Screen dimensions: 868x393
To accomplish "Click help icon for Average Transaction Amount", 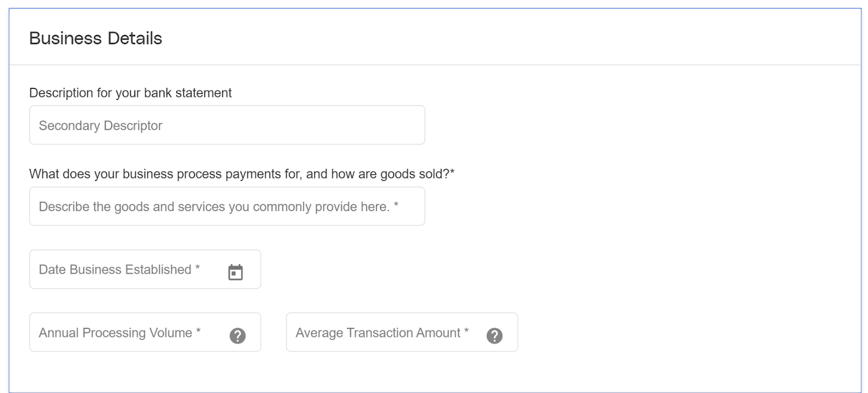I will 494,336.
